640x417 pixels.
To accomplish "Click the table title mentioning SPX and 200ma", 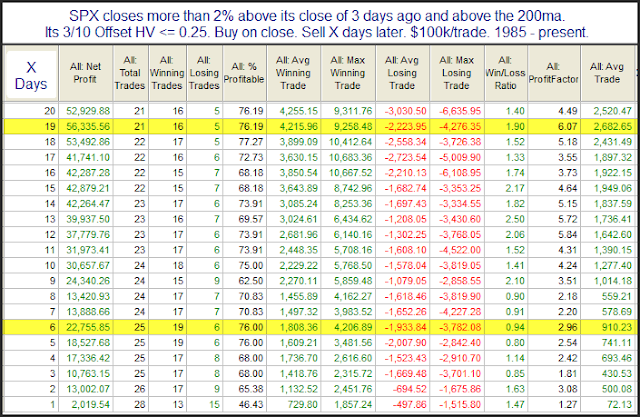I will tap(317, 24).
